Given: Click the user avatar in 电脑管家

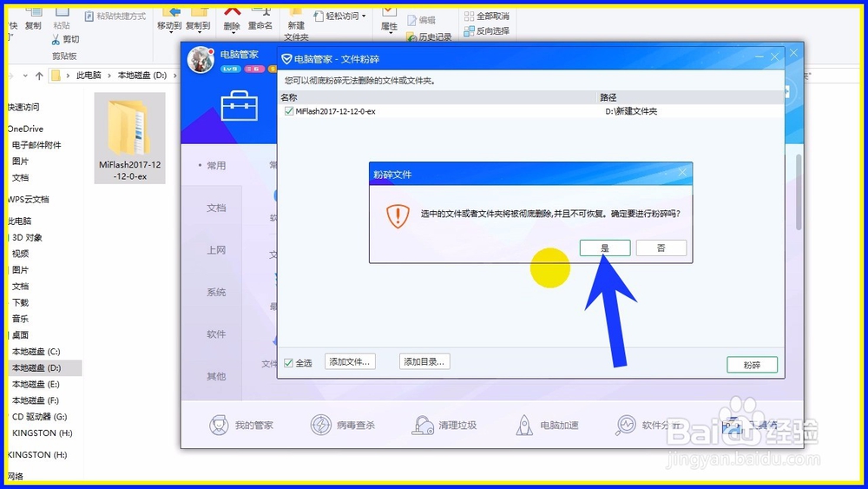Looking at the screenshot, I should (201, 60).
